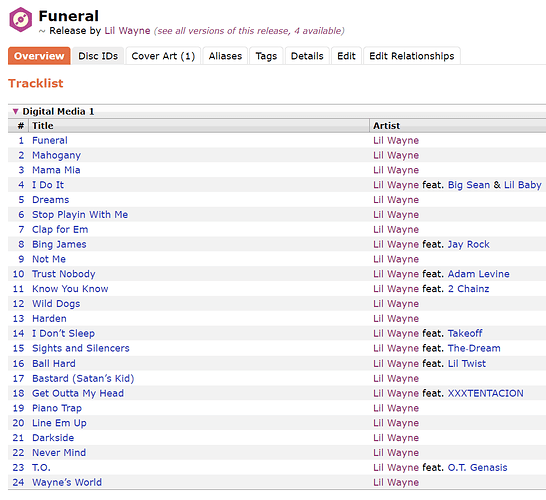Click Lil Wayne artist on Mahogany row
Viewport: 546px width, 500px height.
tap(396, 155)
